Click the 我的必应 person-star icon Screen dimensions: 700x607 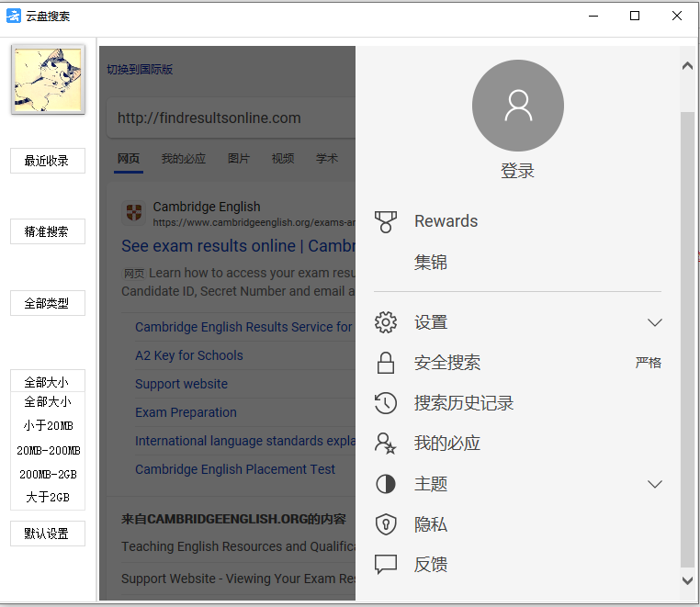pos(386,444)
